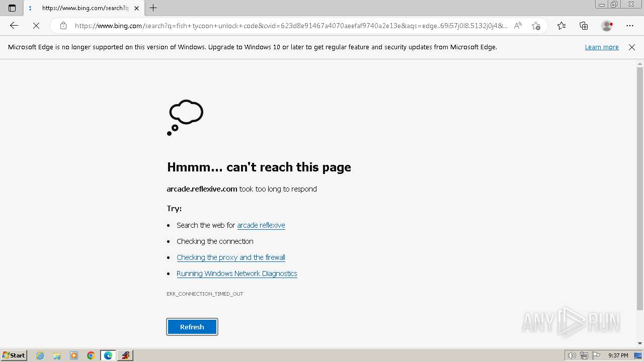Image resolution: width=644 pixels, height=362 pixels.
Task: Go back to the previous page
Action: pos(14,26)
